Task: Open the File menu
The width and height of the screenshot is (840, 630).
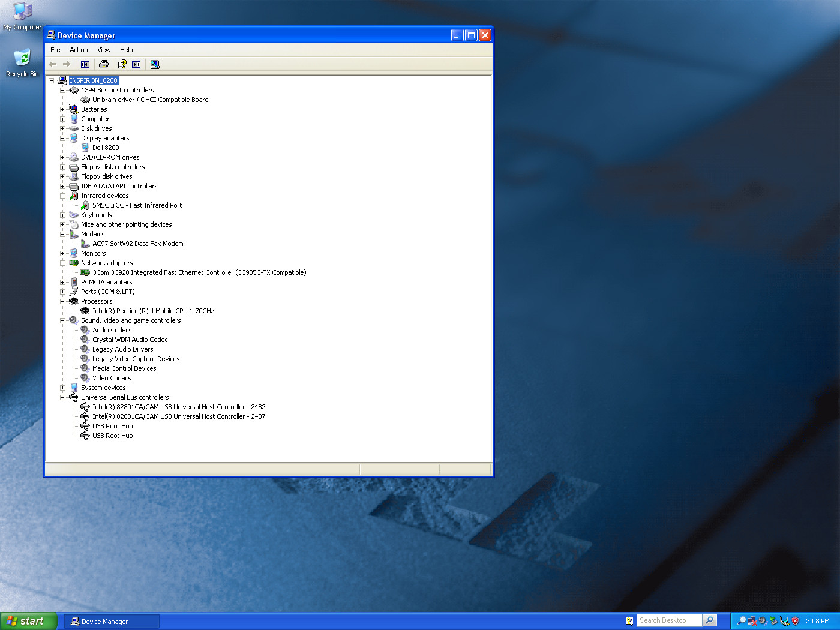Action: click(55, 50)
